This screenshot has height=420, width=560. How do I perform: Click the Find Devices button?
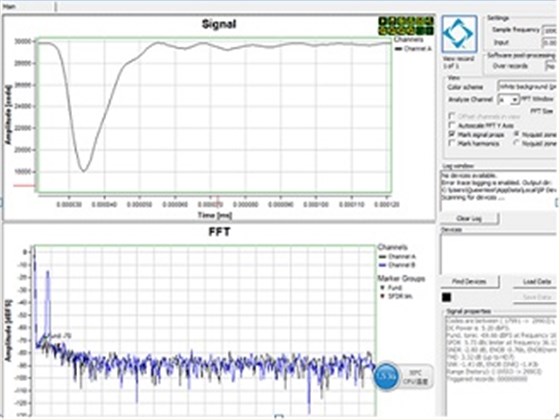click(x=469, y=281)
